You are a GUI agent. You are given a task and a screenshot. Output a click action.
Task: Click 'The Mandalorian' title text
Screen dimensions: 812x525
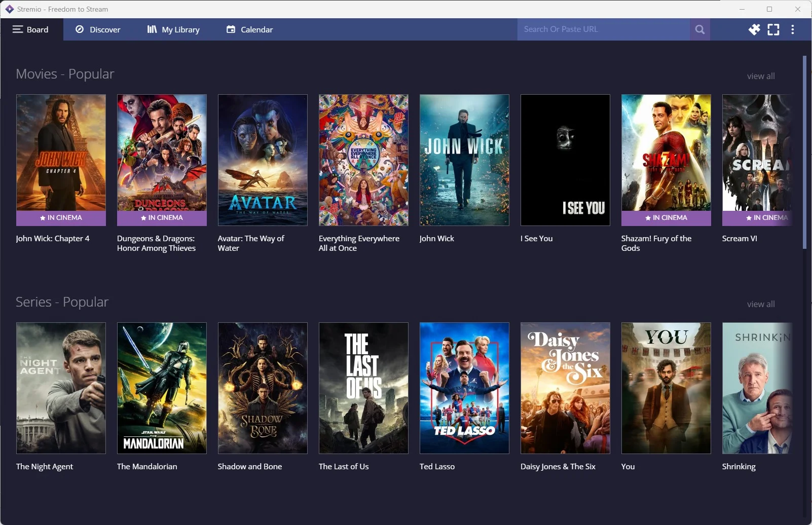(147, 467)
